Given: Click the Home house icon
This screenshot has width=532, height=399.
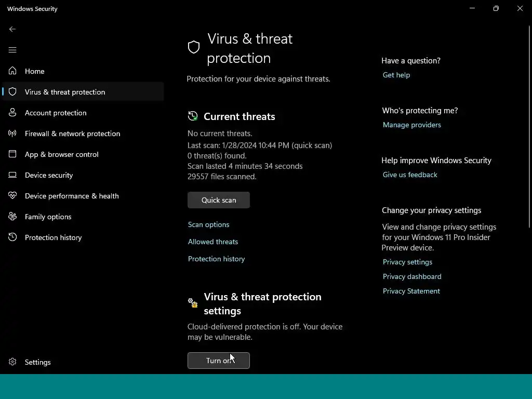Looking at the screenshot, I should click(12, 71).
